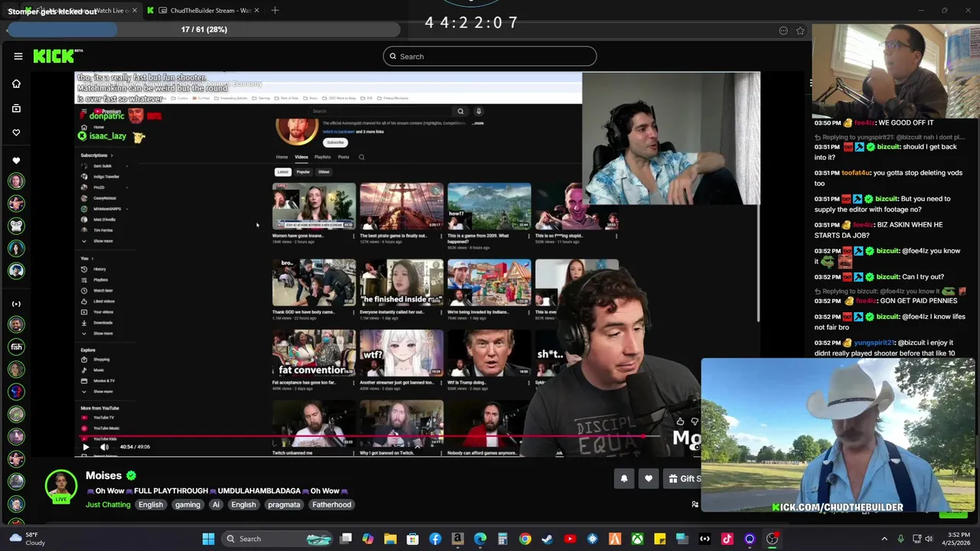This screenshot has height=551, width=980.
Task: Open Calculator from the taskbar
Action: pos(503,539)
